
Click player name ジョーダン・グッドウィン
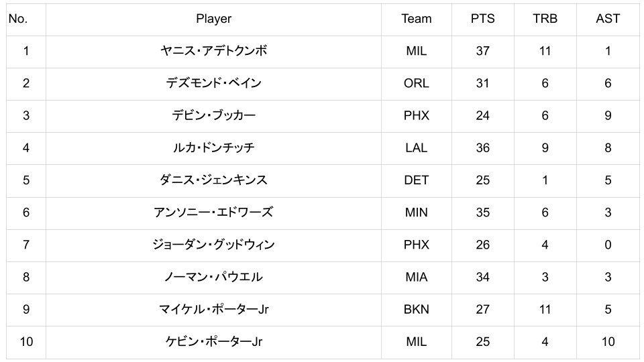213,245
